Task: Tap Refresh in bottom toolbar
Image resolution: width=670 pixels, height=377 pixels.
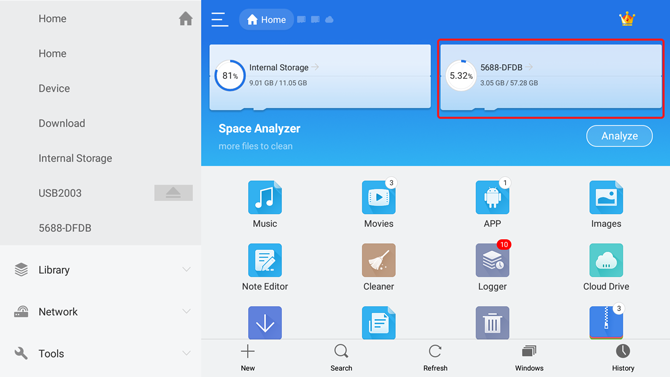Action: [435, 358]
